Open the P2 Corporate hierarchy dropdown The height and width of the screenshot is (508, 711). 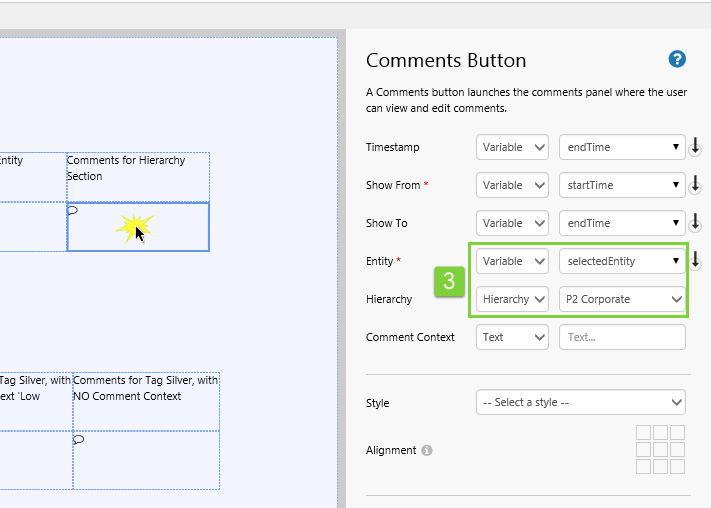[621, 299]
